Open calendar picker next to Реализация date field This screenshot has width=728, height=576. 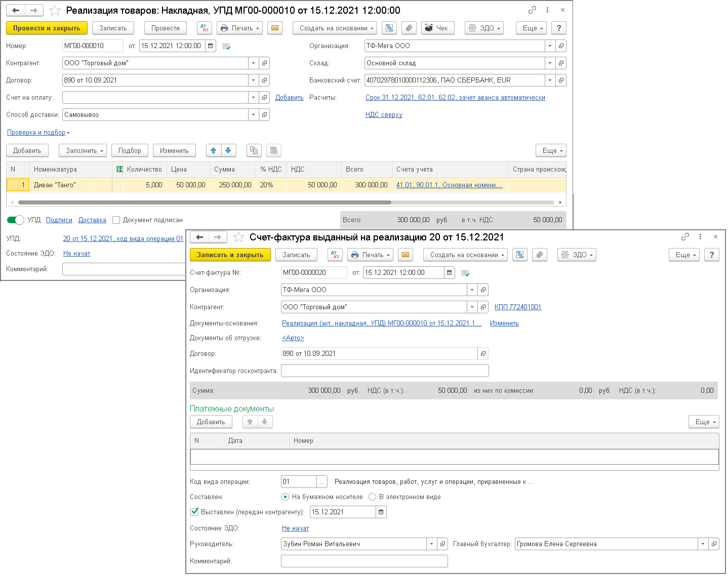pyautogui.click(x=211, y=46)
